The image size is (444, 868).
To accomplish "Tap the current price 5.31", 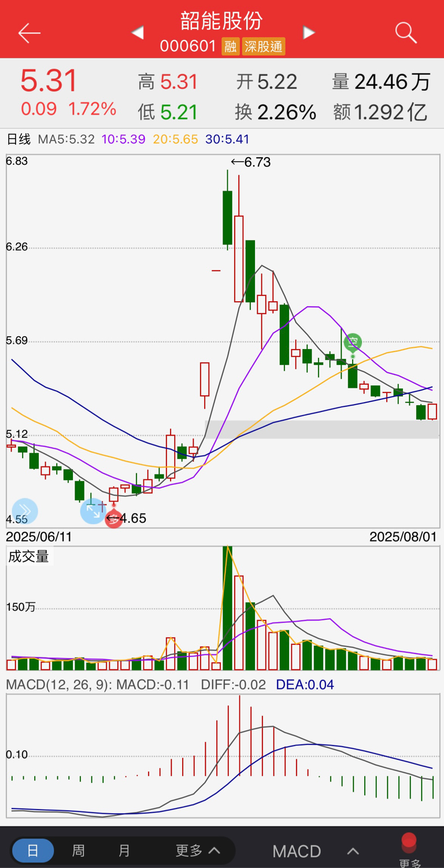I will pos(49,80).
